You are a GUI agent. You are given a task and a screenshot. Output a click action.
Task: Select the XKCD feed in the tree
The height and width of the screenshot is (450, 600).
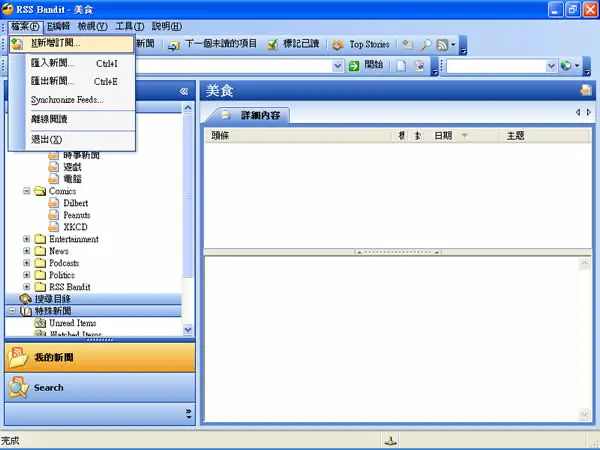click(x=75, y=227)
